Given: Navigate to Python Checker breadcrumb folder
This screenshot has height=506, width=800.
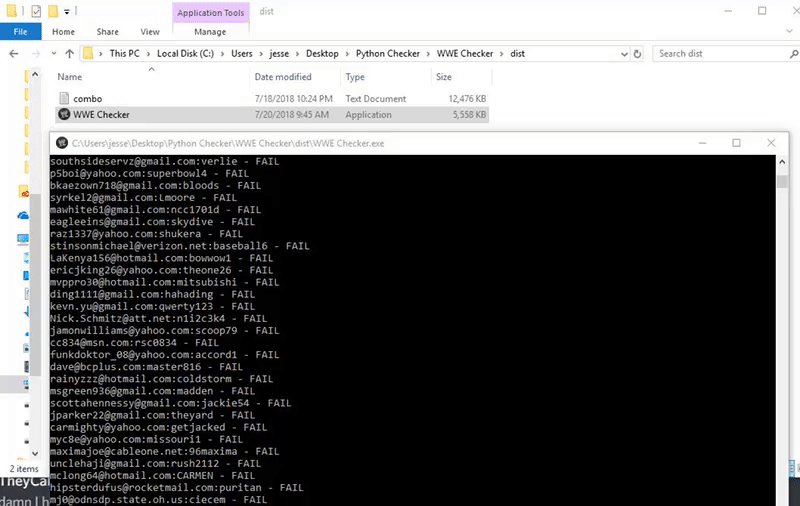Looking at the screenshot, I should point(388,54).
